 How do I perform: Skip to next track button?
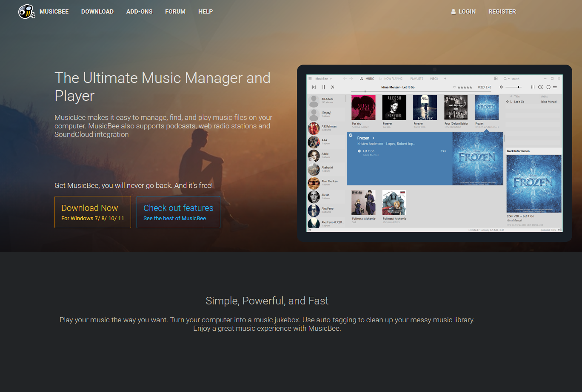[x=332, y=87]
